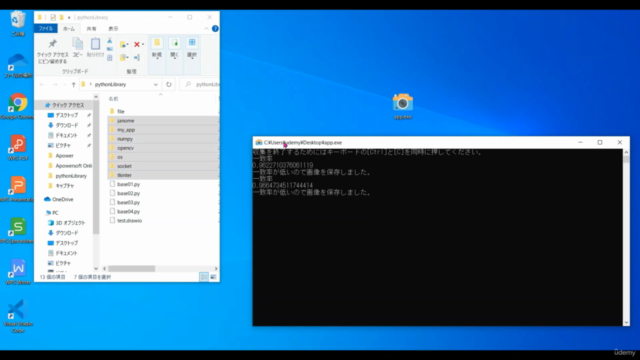The height and width of the screenshot is (360, 640).
Task: Click the Up one level arrow
Action: pyautogui.click(x=73, y=84)
